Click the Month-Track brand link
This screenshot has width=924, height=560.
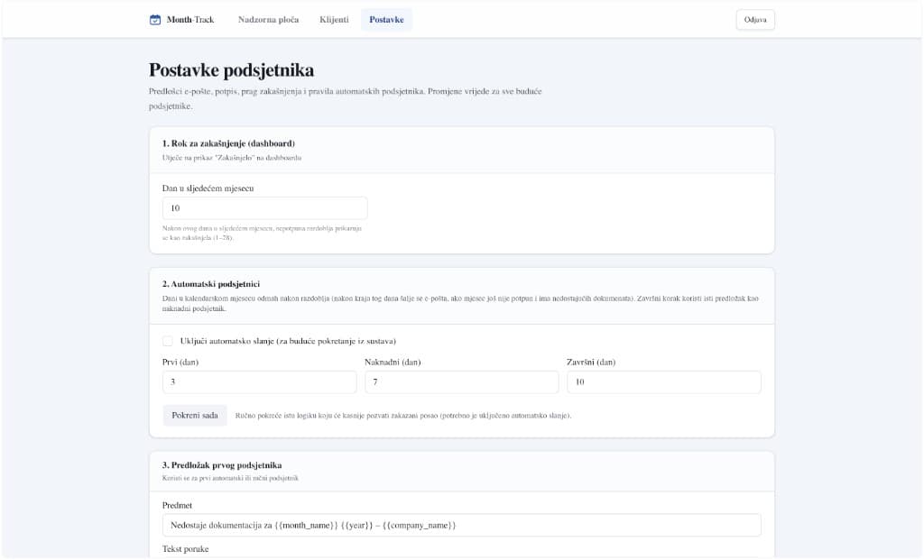183,19
